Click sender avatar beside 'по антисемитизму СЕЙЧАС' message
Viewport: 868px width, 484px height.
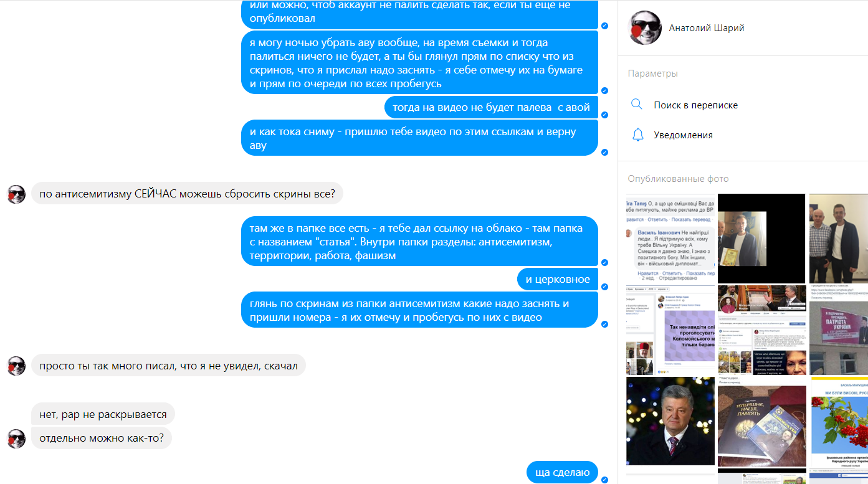[x=16, y=194]
